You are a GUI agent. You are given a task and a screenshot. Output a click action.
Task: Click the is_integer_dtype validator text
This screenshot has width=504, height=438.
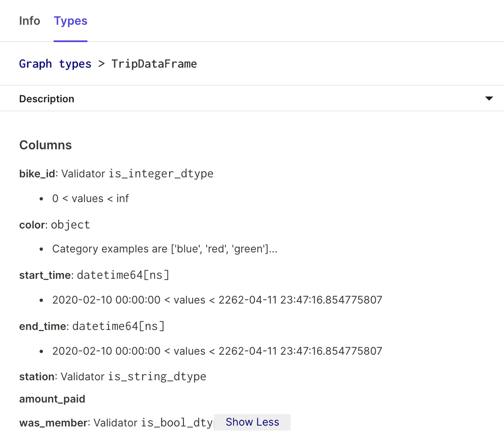(x=161, y=174)
